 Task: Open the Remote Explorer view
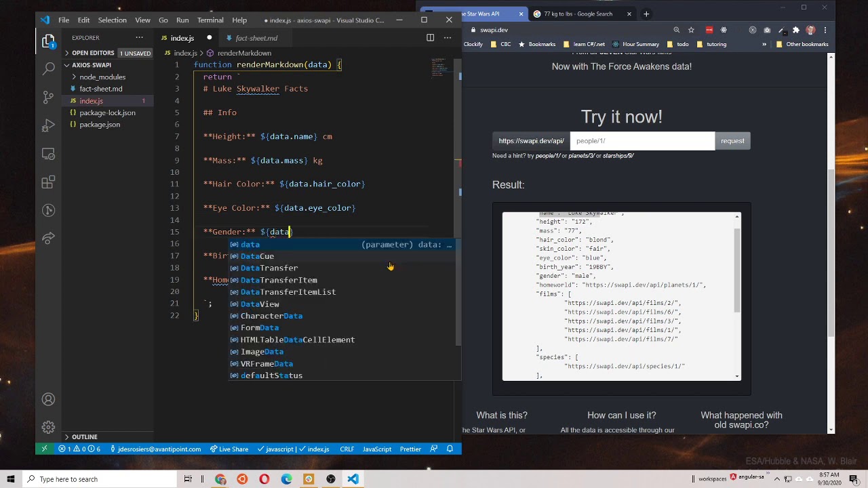click(48, 154)
